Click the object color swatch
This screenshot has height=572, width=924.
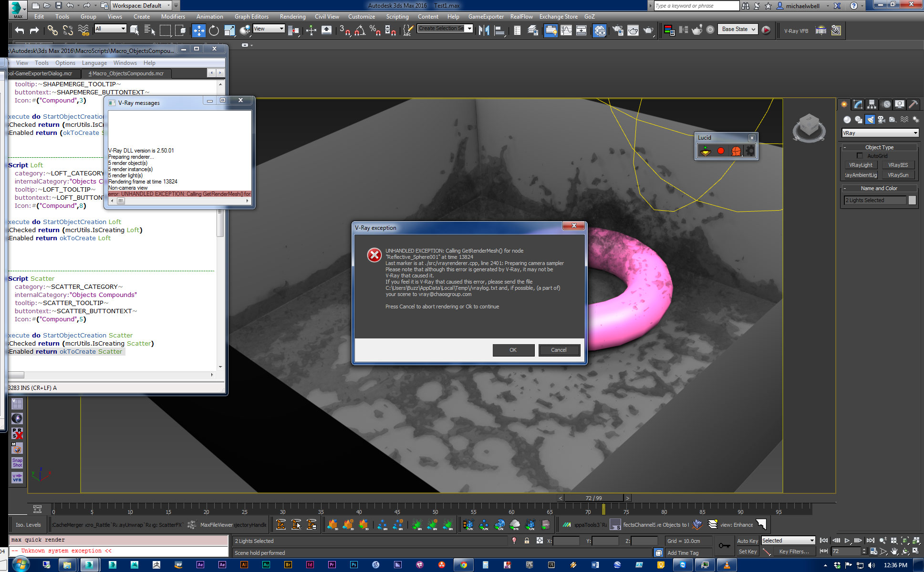pyautogui.click(x=912, y=200)
